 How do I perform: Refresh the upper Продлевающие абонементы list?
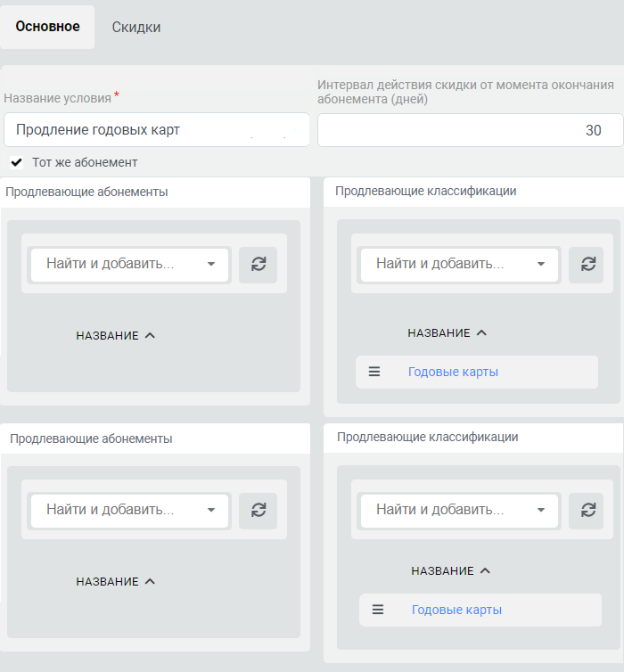258,265
